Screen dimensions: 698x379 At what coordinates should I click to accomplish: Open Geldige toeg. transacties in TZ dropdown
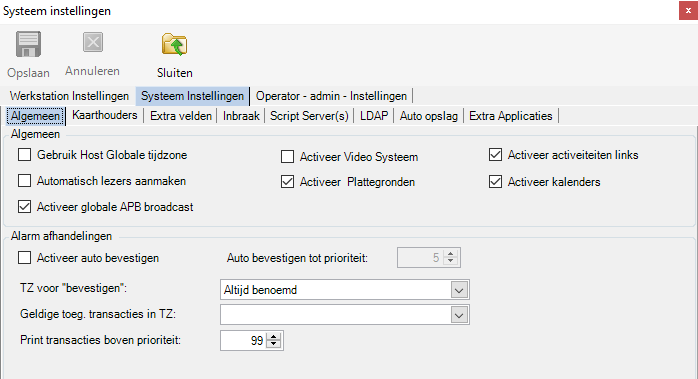459,315
